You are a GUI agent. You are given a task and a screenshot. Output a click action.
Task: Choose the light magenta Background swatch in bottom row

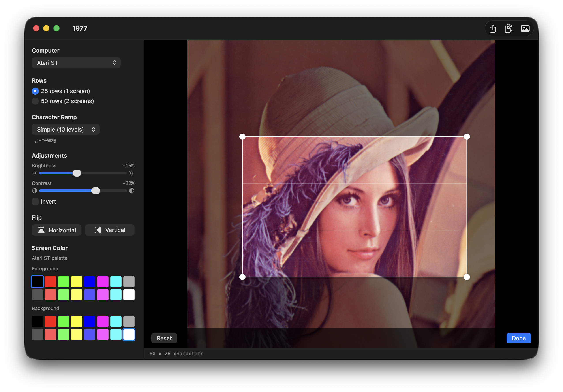point(103,335)
